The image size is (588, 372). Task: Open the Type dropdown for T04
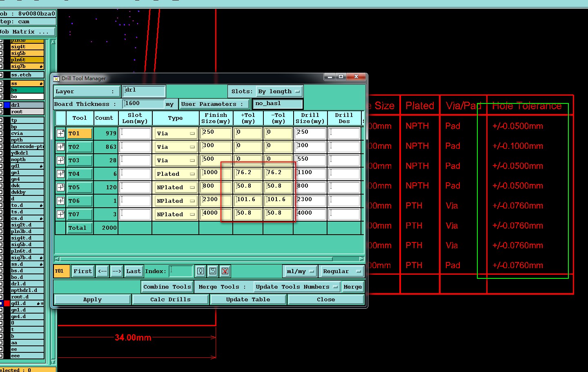(176, 174)
